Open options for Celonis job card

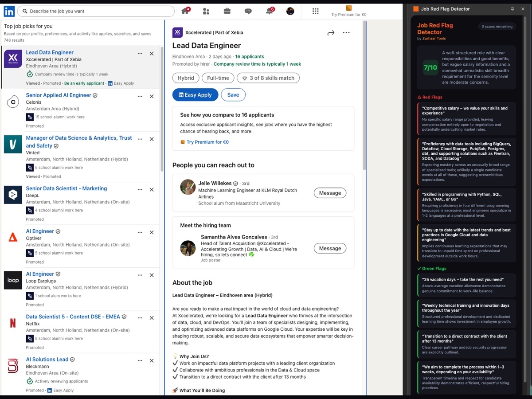tap(140, 96)
